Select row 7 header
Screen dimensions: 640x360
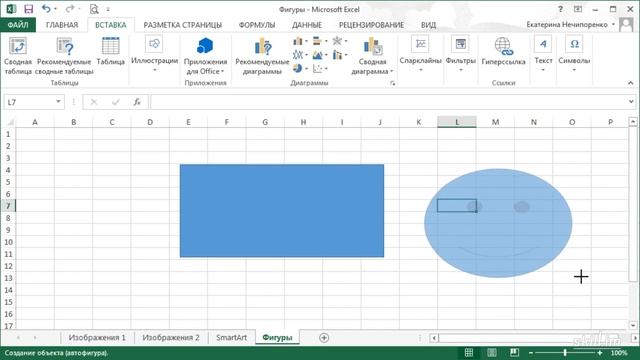[8, 206]
